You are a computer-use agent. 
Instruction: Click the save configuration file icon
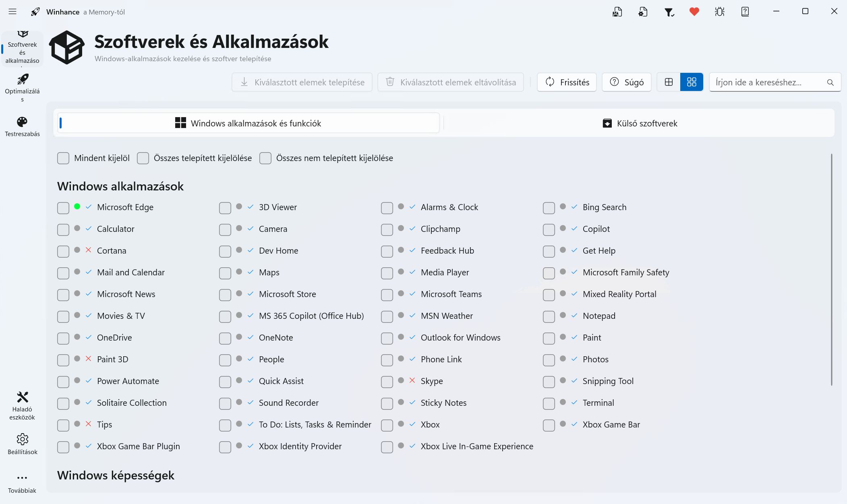click(x=617, y=12)
